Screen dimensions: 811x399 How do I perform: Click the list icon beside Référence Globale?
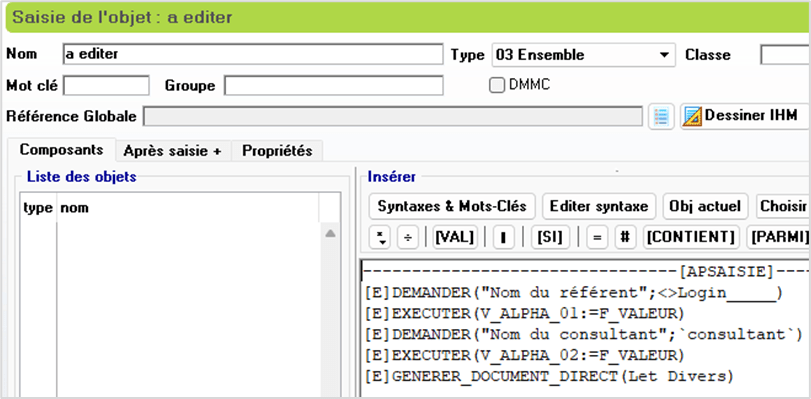click(662, 116)
